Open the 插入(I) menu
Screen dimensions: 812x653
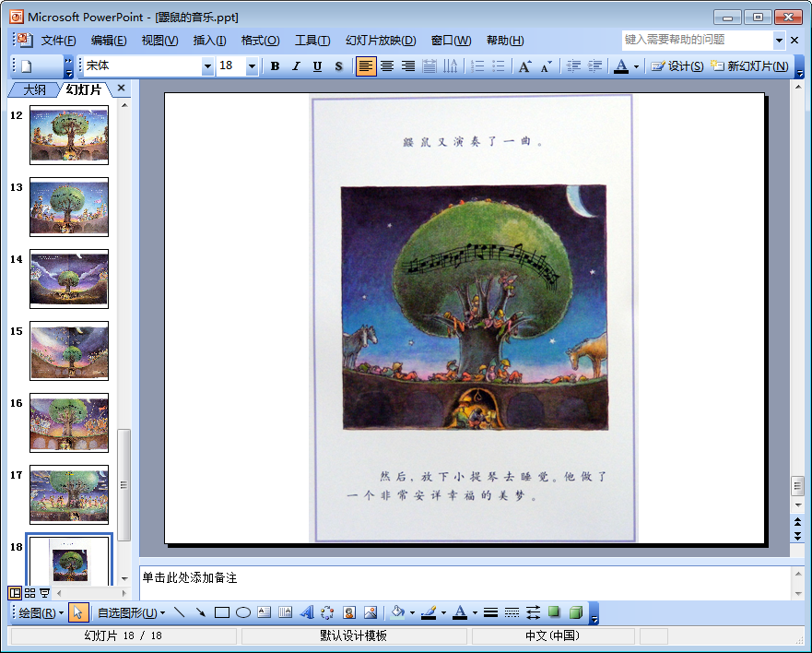210,41
